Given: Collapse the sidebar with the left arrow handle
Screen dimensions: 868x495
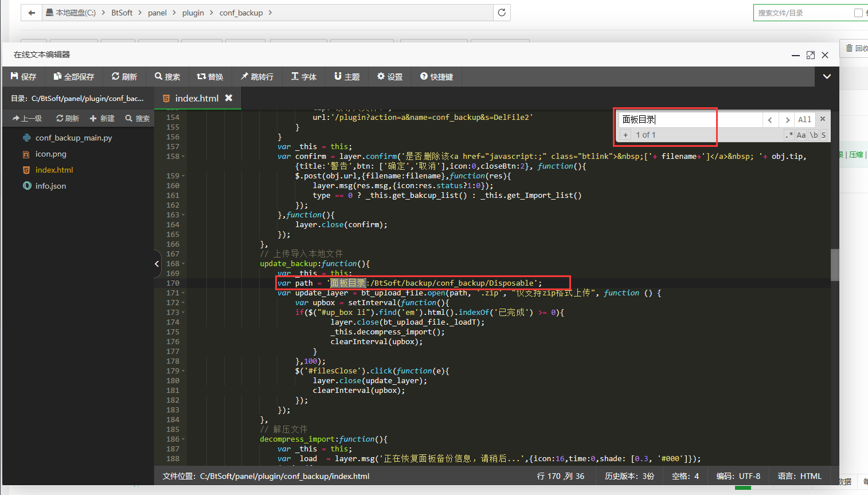Looking at the screenshot, I should click(157, 264).
